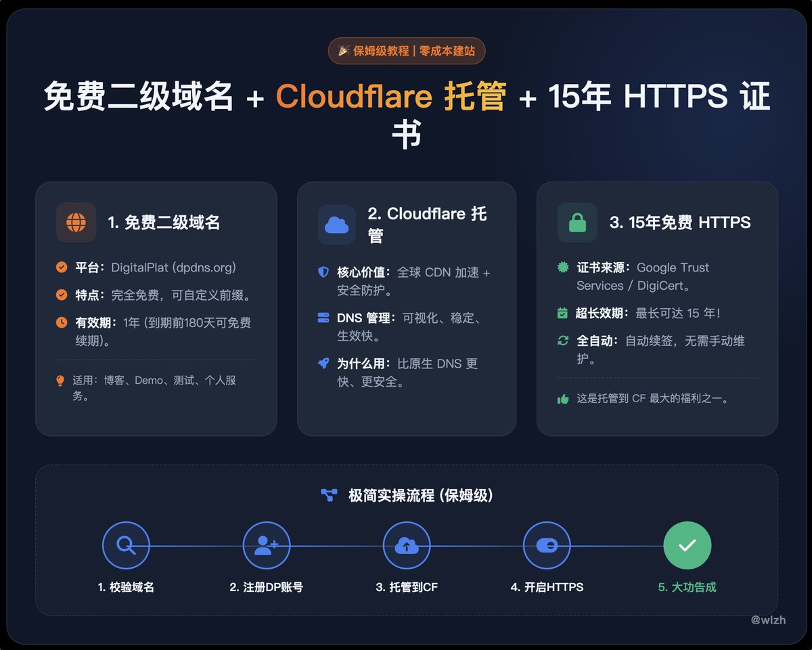The height and width of the screenshot is (650, 812).
Task: Click the calendar check icon beside 超长效期
Action: (x=562, y=313)
